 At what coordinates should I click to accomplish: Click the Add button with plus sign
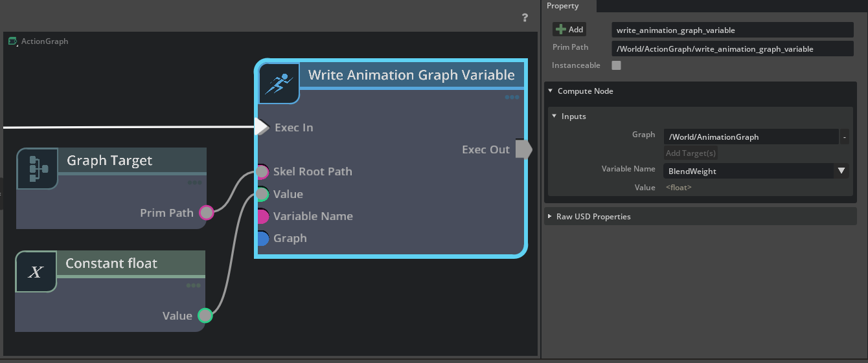click(x=569, y=30)
